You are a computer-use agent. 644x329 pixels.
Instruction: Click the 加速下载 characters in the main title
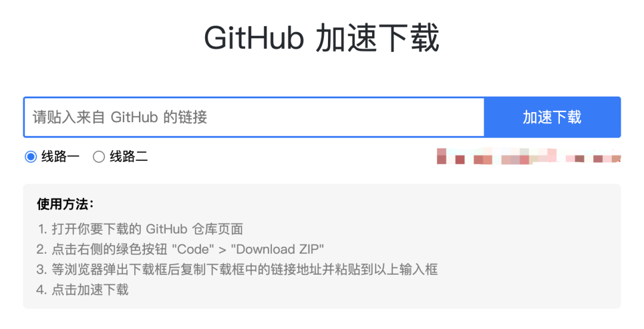(x=378, y=38)
